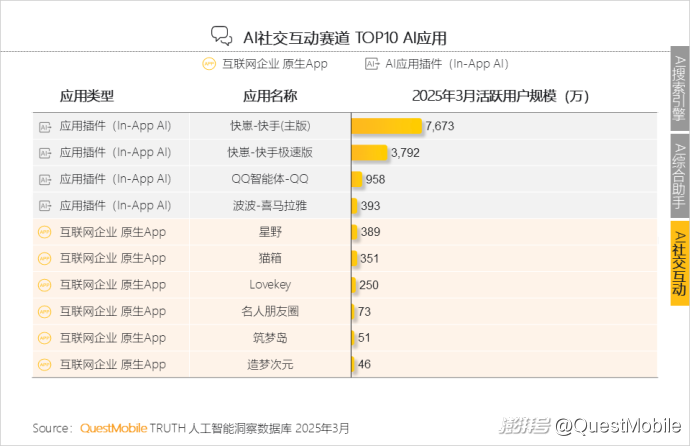Click the legend label AI应用插件 (In-App AI)
The width and height of the screenshot is (690, 446).
447,64
